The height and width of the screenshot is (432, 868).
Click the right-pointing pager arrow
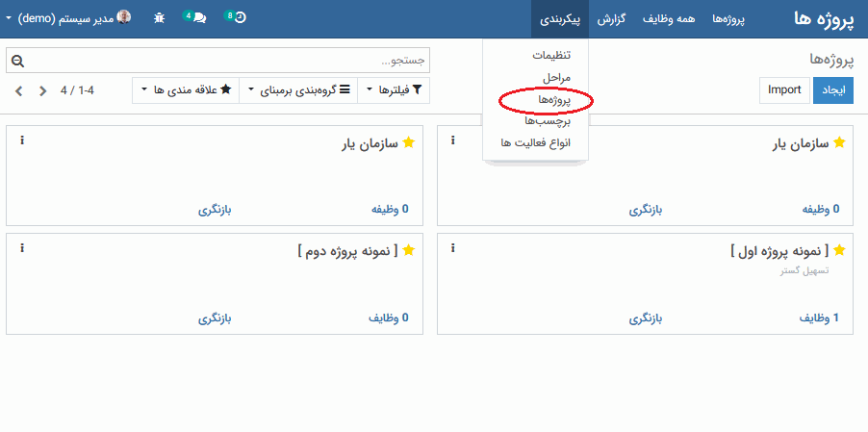tap(42, 90)
